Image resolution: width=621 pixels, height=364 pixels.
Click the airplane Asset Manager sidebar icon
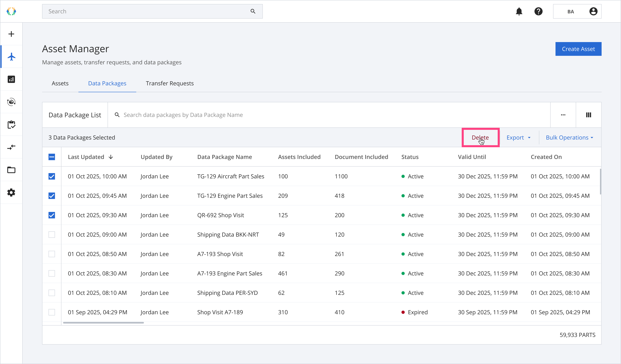tap(11, 57)
